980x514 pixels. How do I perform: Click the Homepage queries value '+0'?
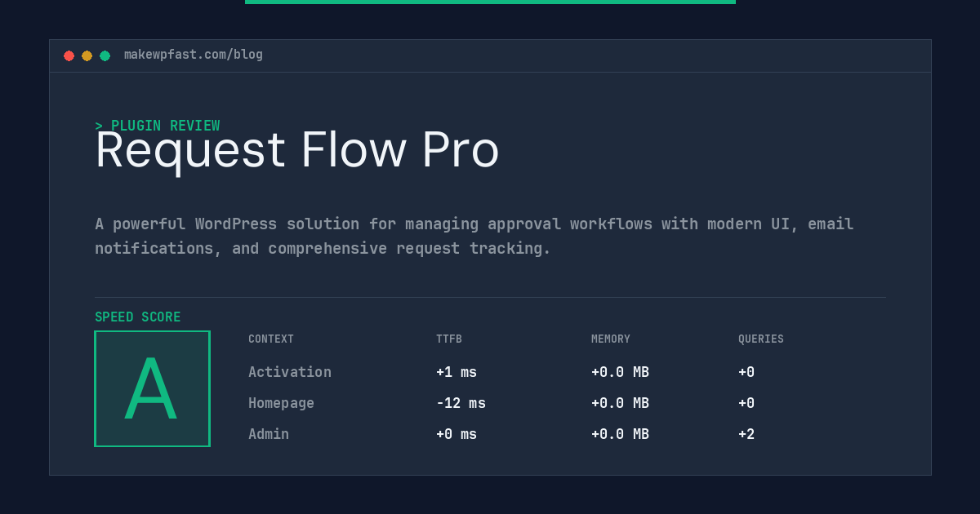(746, 403)
